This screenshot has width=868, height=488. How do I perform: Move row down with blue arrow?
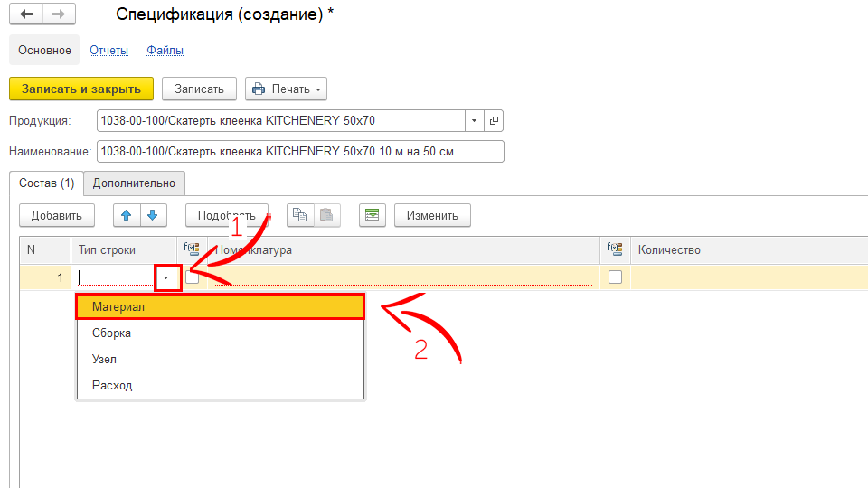coord(153,215)
